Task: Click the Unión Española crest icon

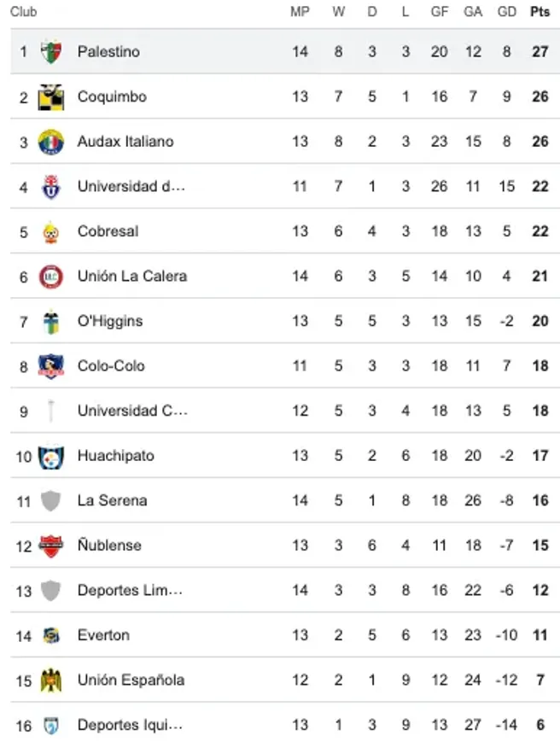Action: (x=51, y=680)
